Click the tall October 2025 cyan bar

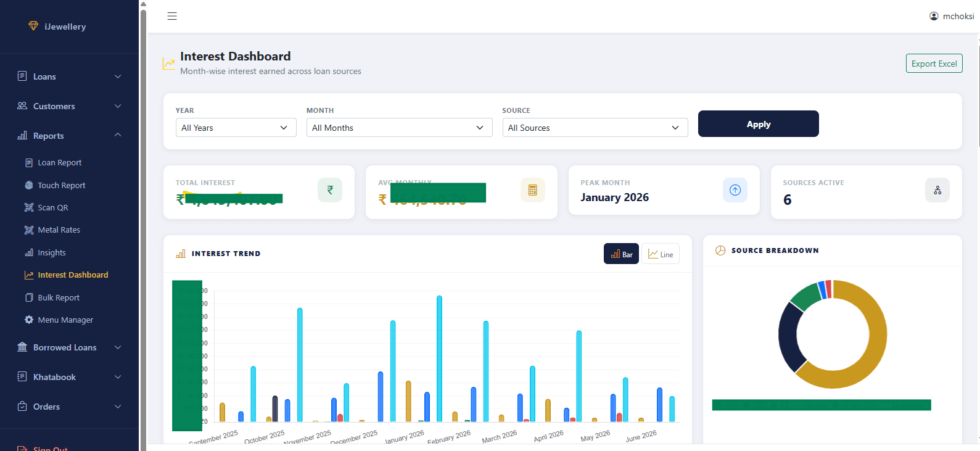300,365
